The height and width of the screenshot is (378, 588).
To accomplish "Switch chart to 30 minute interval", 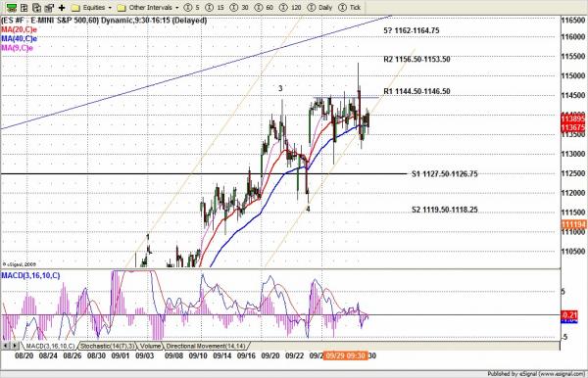I will pyautogui.click(x=239, y=7).
